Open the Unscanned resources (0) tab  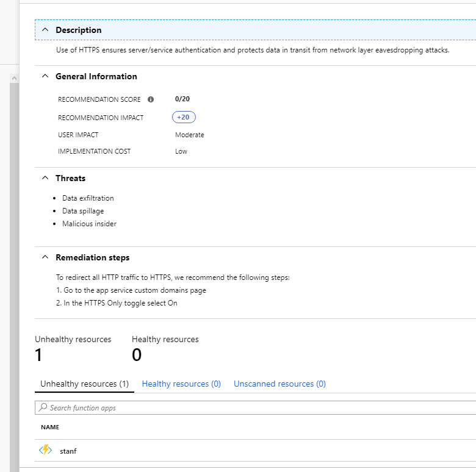click(279, 384)
